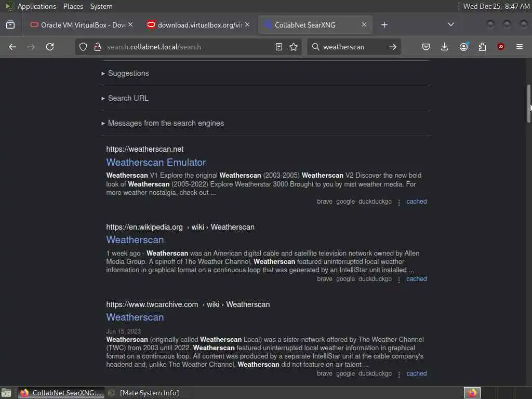Select the CollabNet SearXNG tab
The image size is (532, 399).
point(315,25)
